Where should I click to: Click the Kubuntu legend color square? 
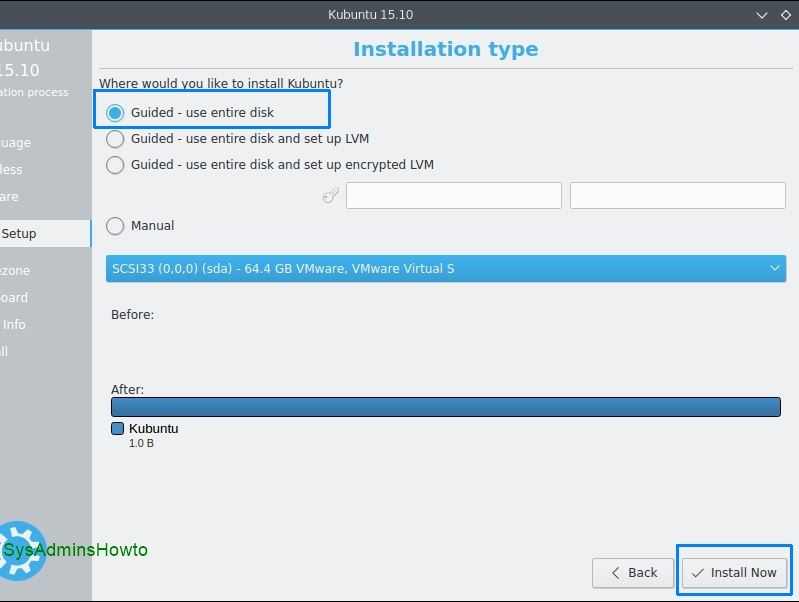(118, 429)
